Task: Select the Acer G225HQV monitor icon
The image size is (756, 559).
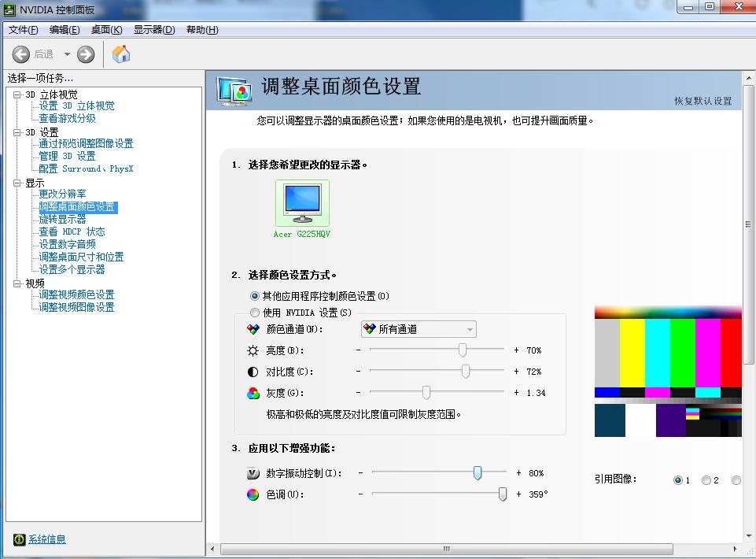Action: (x=303, y=203)
